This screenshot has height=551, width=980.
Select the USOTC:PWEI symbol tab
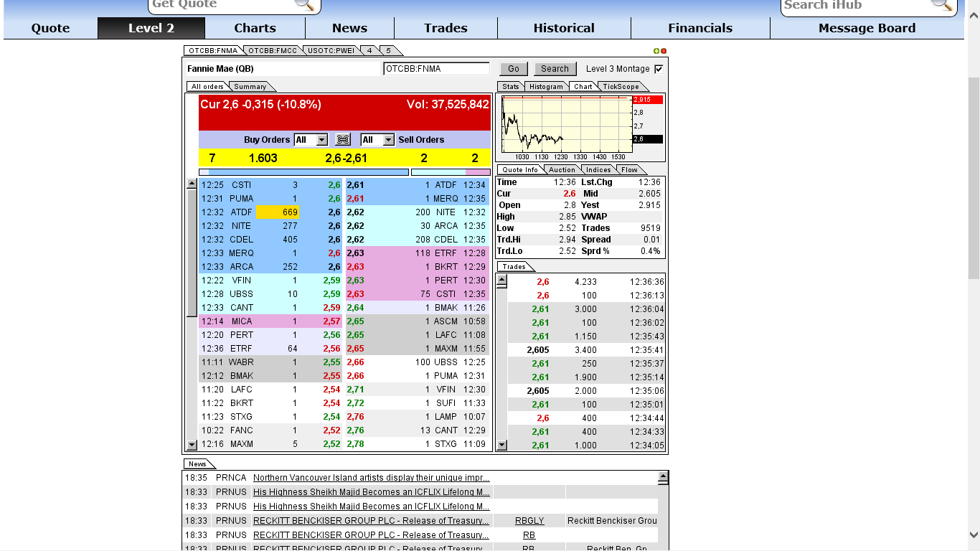click(x=331, y=50)
